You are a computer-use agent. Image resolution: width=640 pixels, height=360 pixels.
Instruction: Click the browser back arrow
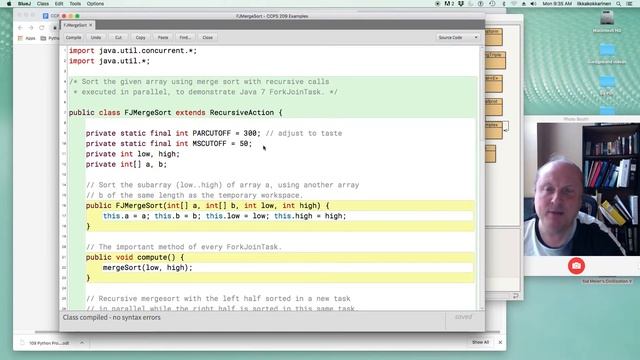(20, 28)
